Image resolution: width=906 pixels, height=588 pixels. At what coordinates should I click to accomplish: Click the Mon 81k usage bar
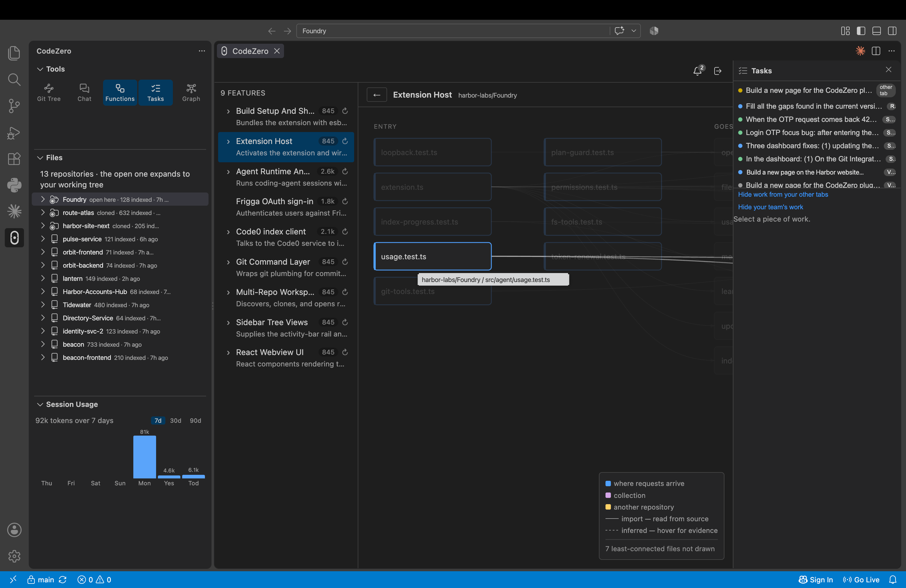click(x=144, y=457)
